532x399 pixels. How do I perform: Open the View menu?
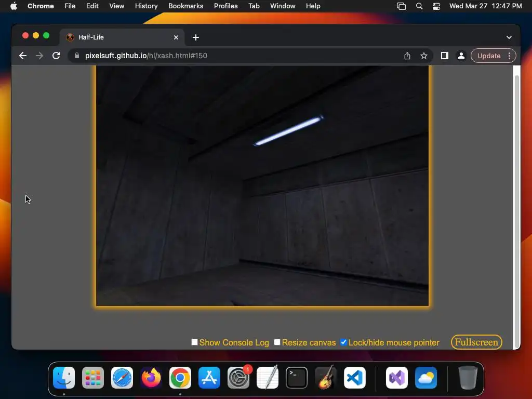click(117, 6)
